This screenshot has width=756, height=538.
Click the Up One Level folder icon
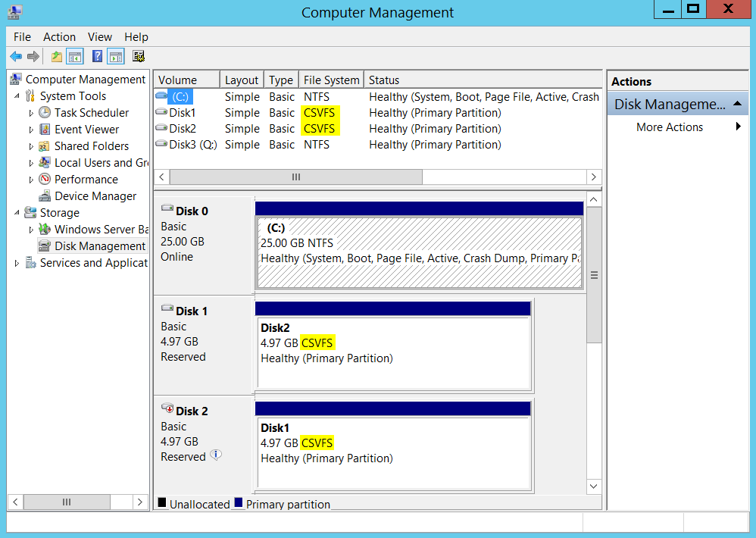point(57,56)
